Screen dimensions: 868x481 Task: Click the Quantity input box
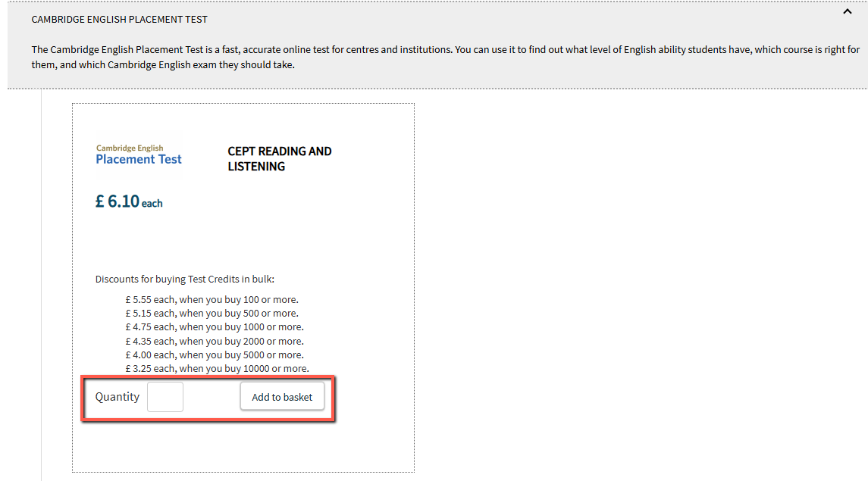pyautogui.click(x=165, y=397)
